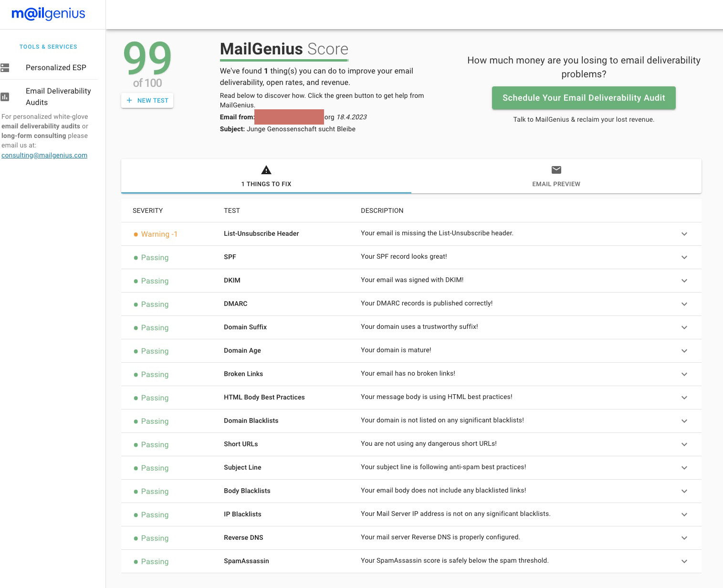
Task: Click the DMARC test name
Action: pyautogui.click(x=236, y=304)
